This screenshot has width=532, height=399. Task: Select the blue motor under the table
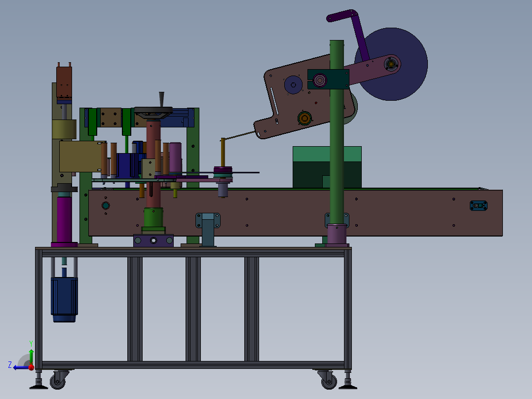click(x=64, y=299)
